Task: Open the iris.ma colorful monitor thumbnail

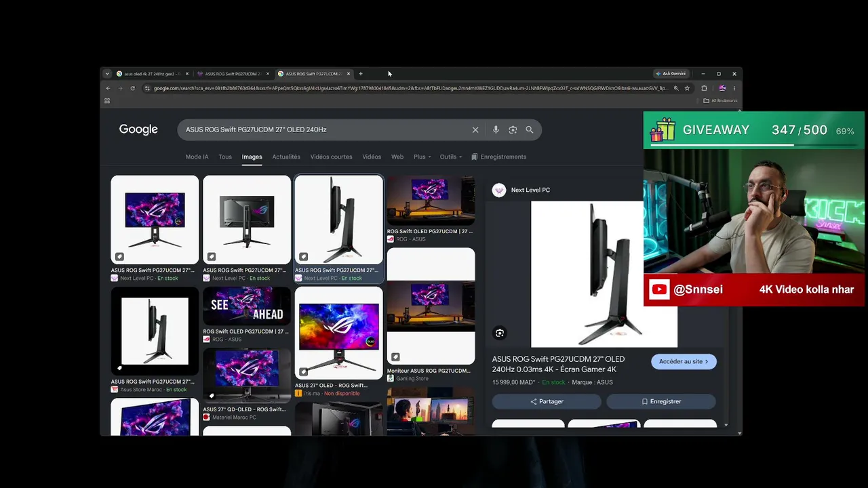Action: tap(339, 333)
